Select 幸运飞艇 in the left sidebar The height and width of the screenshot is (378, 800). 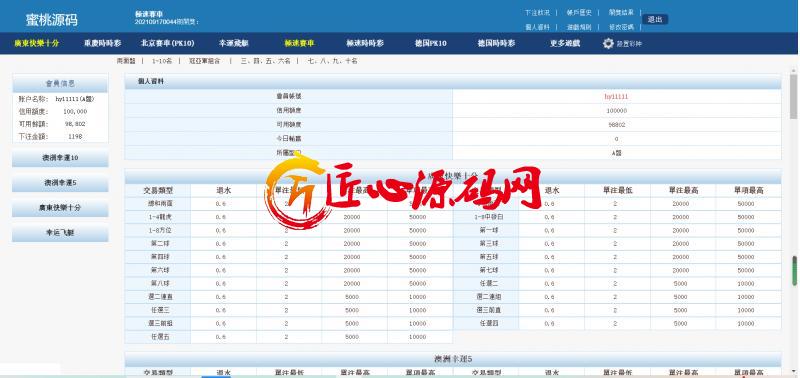[60, 233]
